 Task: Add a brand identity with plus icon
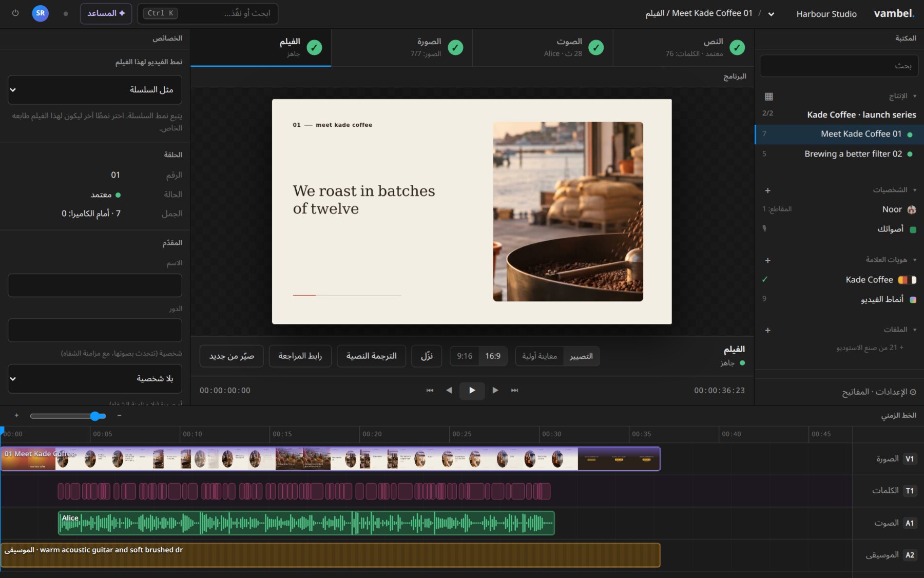(768, 260)
